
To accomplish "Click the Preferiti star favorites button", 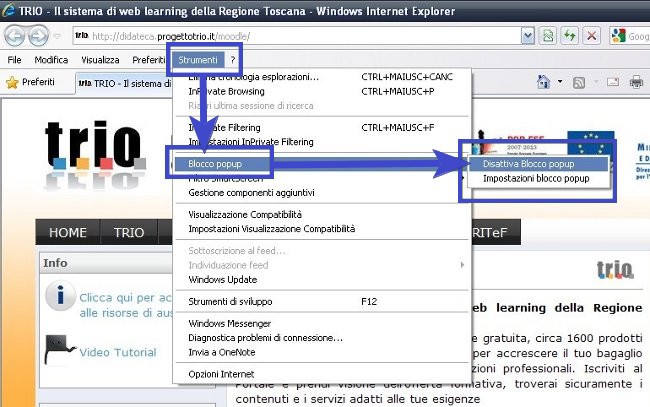I will [30, 82].
